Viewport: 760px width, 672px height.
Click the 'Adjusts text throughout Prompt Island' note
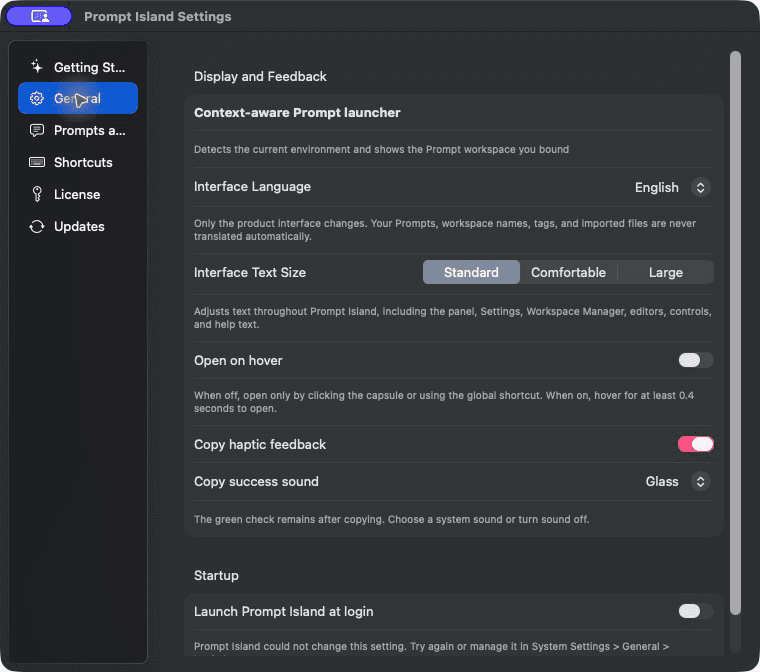453,318
